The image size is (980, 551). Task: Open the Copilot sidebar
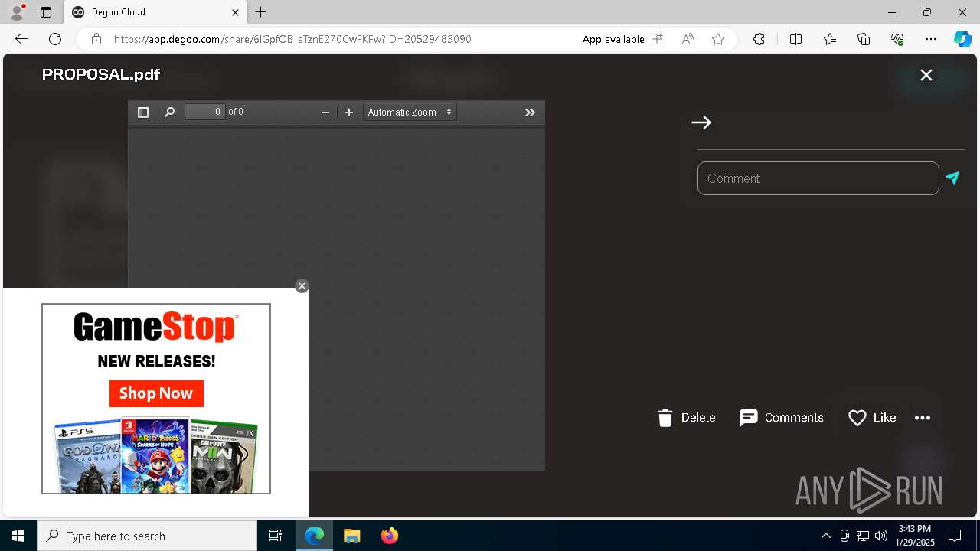pyautogui.click(x=962, y=39)
